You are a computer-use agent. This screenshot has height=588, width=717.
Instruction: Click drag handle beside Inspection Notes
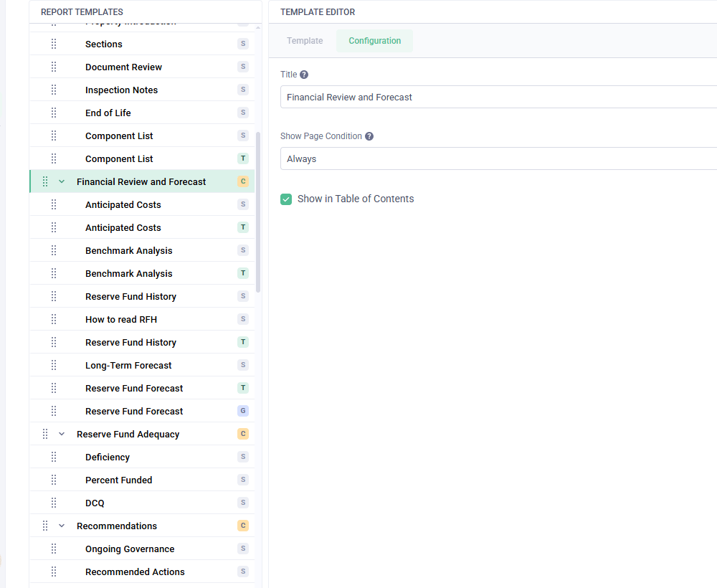pos(54,90)
